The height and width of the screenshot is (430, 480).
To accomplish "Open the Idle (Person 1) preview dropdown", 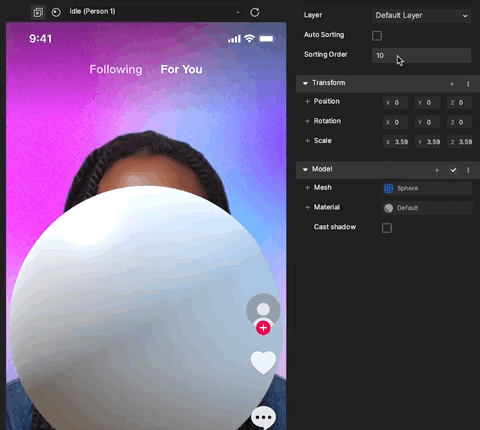I will coord(154,12).
